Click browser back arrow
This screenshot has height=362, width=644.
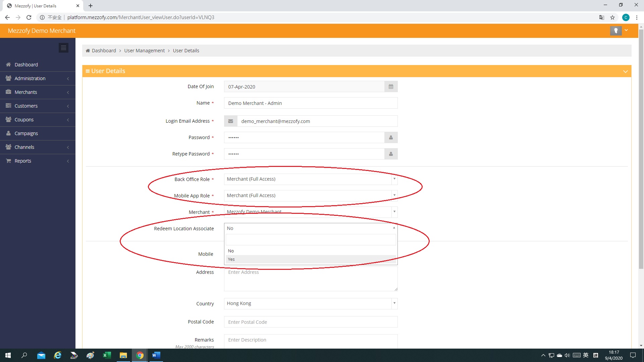[7, 17]
